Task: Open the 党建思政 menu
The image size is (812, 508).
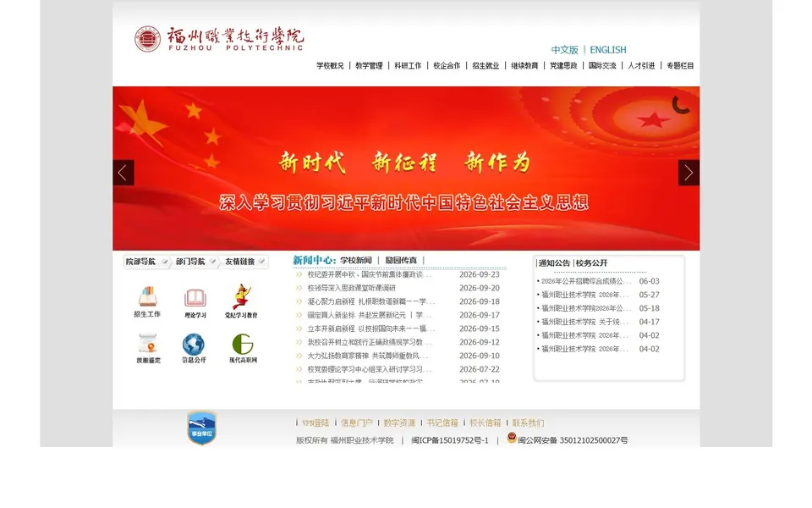Action: [563, 65]
